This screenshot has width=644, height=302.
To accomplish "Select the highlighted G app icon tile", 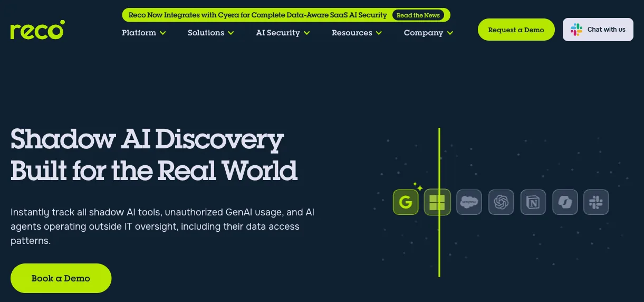I will pyautogui.click(x=406, y=202).
